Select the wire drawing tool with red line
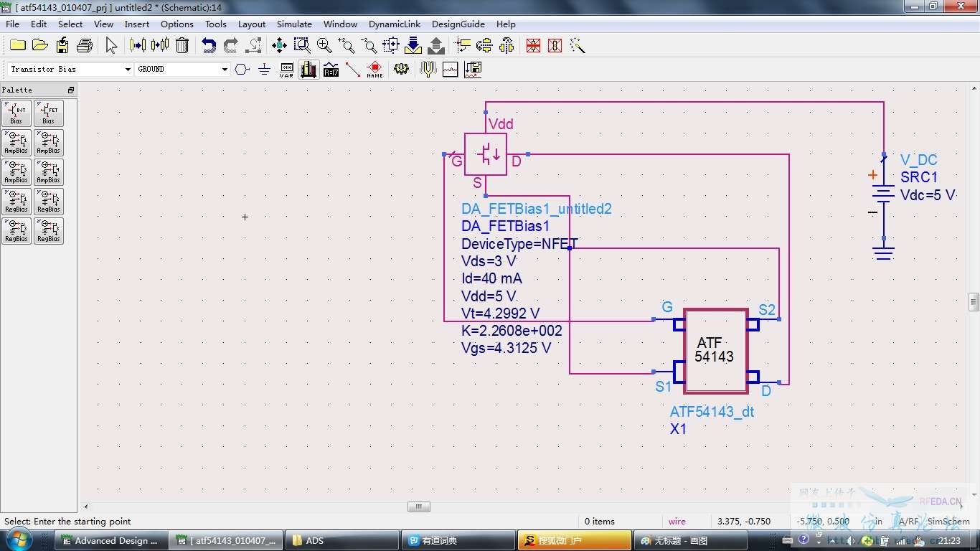 tap(352, 69)
